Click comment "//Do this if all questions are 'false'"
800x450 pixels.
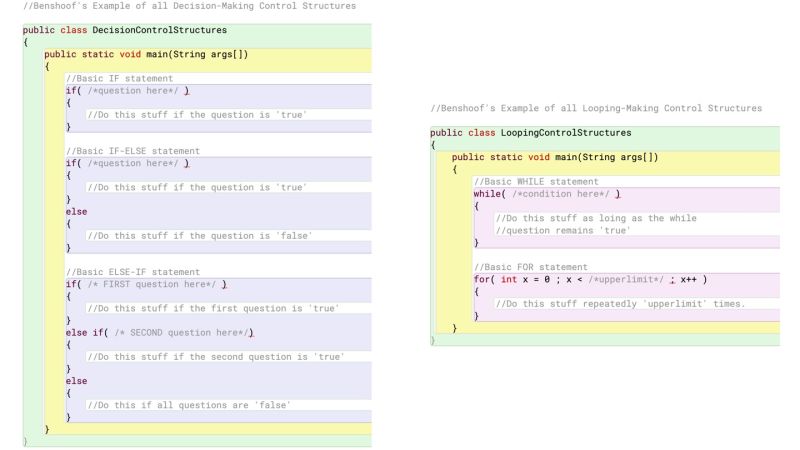[189, 405]
